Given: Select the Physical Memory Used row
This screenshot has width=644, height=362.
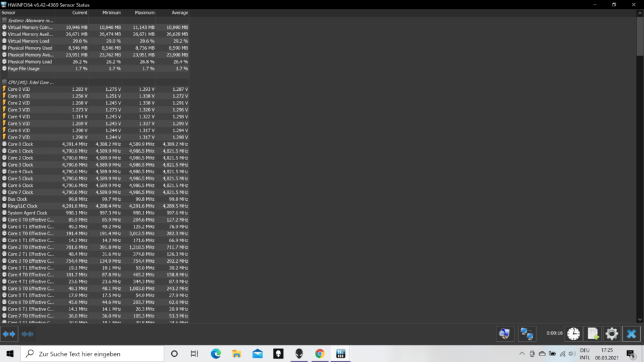Looking at the screenshot, I should pos(30,48).
